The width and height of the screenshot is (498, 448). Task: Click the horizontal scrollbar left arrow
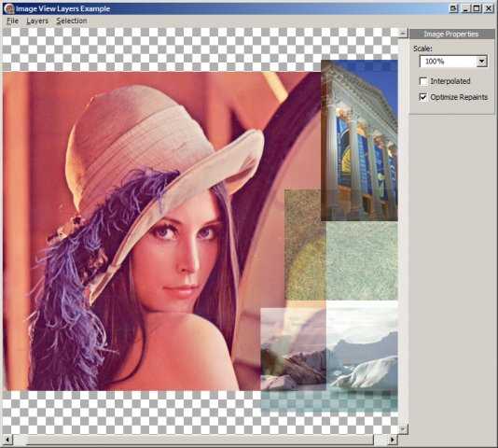tap(7, 440)
